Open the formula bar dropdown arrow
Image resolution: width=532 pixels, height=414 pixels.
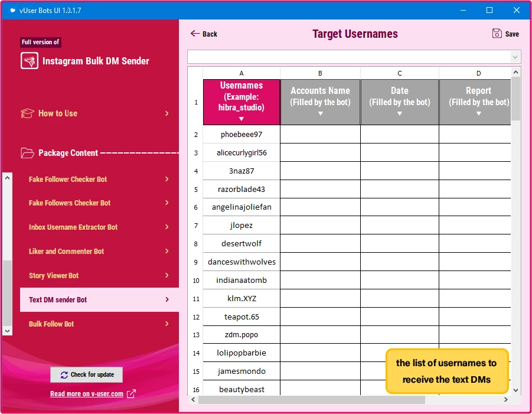[515, 57]
